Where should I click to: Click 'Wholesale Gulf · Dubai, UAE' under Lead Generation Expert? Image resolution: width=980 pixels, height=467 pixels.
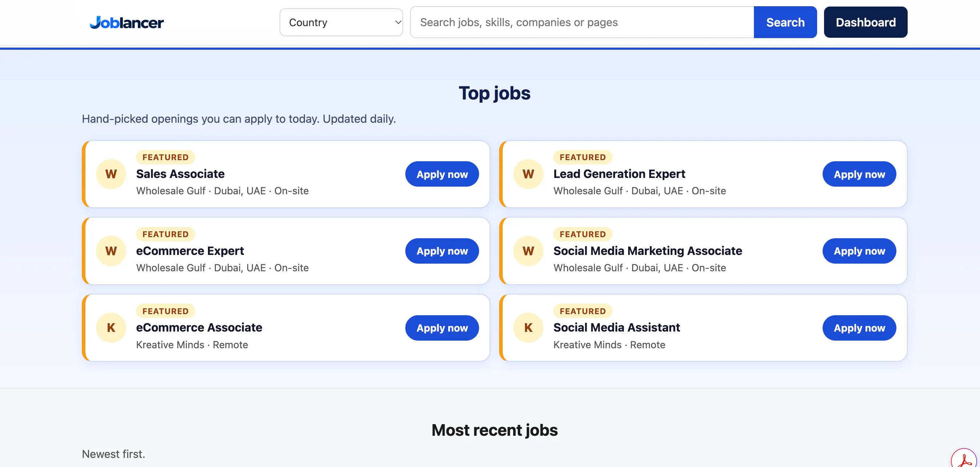pyautogui.click(x=618, y=191)
